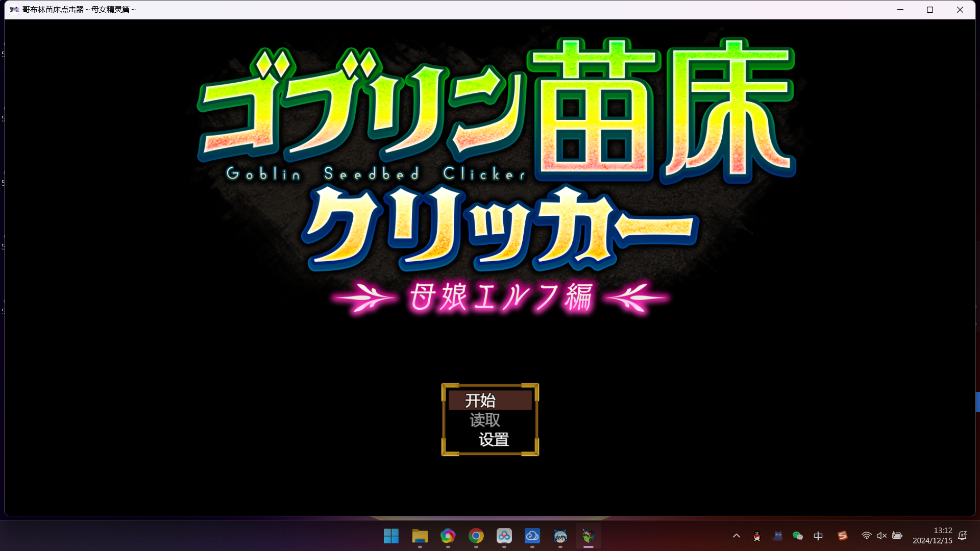Open the clock showing 13:12
The image size is (980, 551).
pos(933,536)
